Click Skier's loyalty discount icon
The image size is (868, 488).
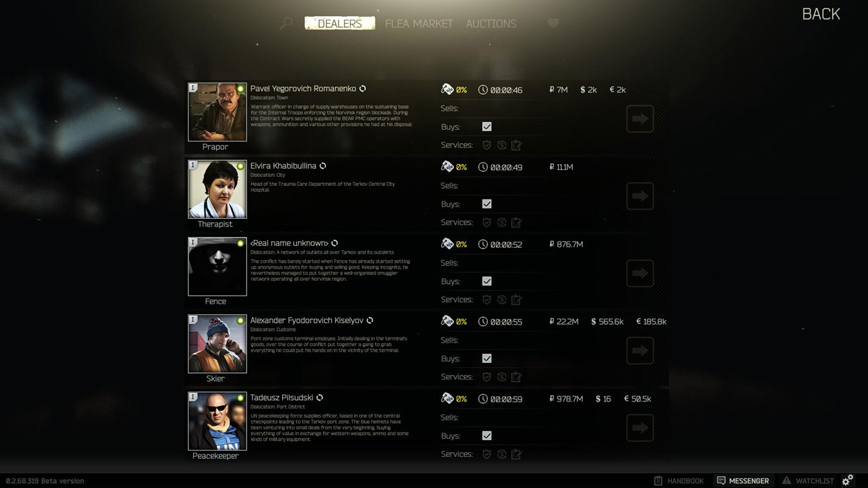point(447,321)
